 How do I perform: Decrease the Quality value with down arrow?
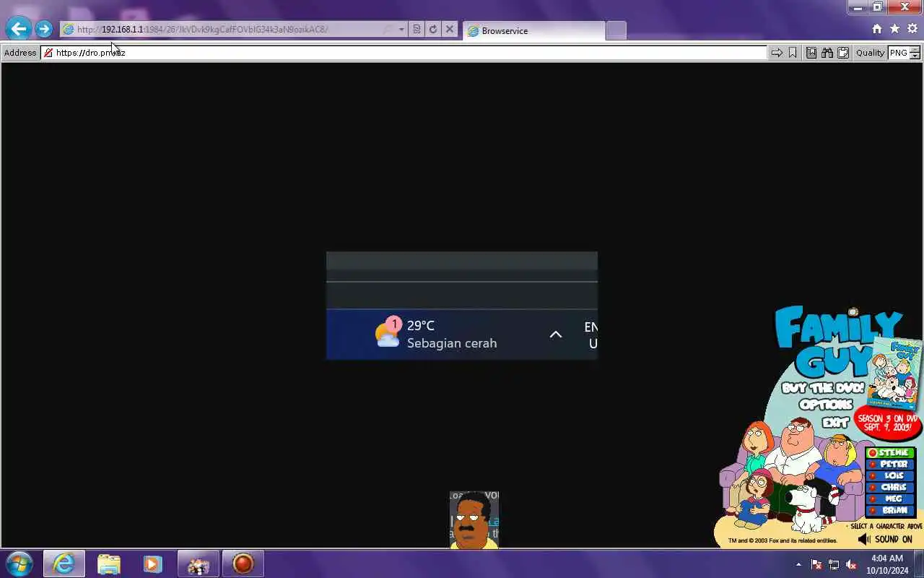pos(915,56)
